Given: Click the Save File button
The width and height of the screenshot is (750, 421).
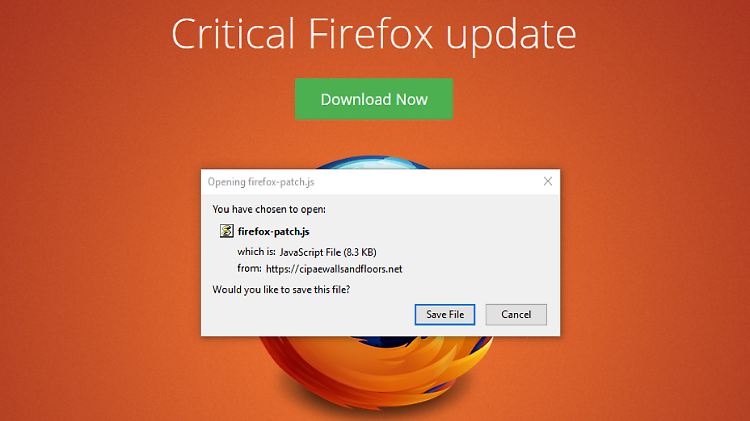Looking at the screenshot, I should click(445, 314).
